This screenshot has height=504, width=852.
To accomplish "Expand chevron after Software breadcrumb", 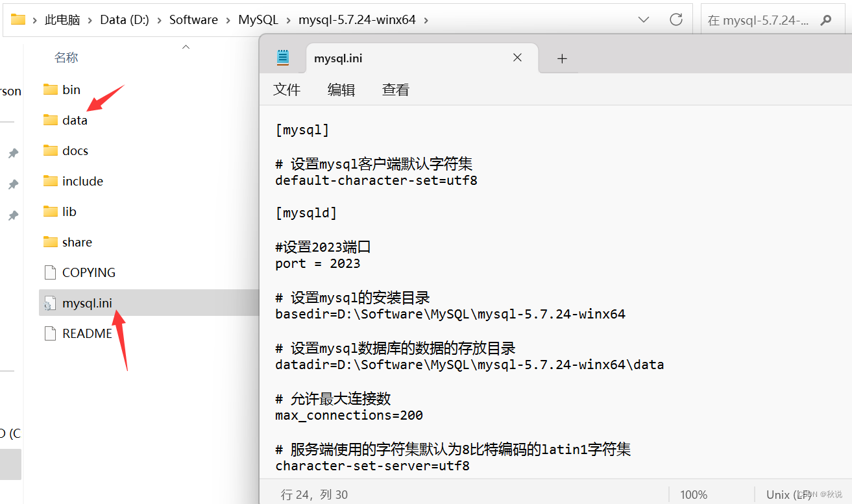I will tap(228, 20).
